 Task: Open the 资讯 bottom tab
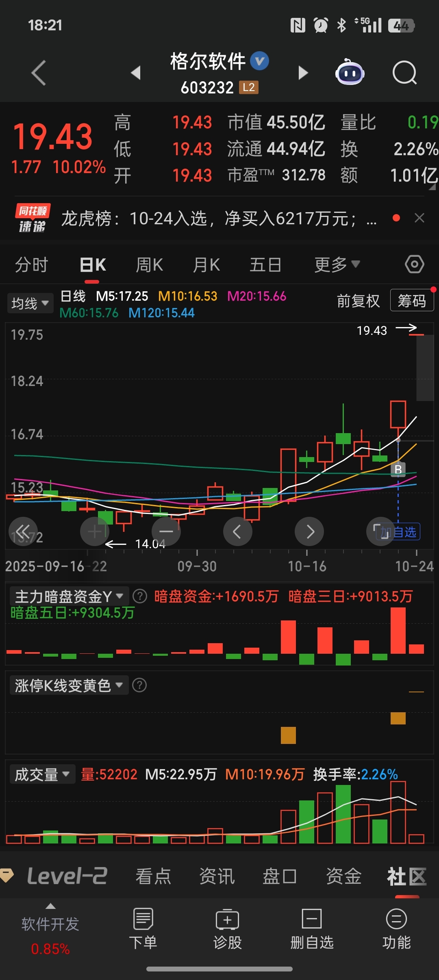(x=217, y=876)
